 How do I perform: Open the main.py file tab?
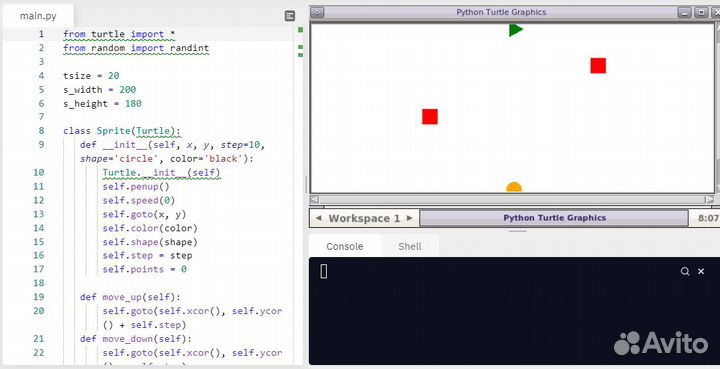[x=38, y=16]
